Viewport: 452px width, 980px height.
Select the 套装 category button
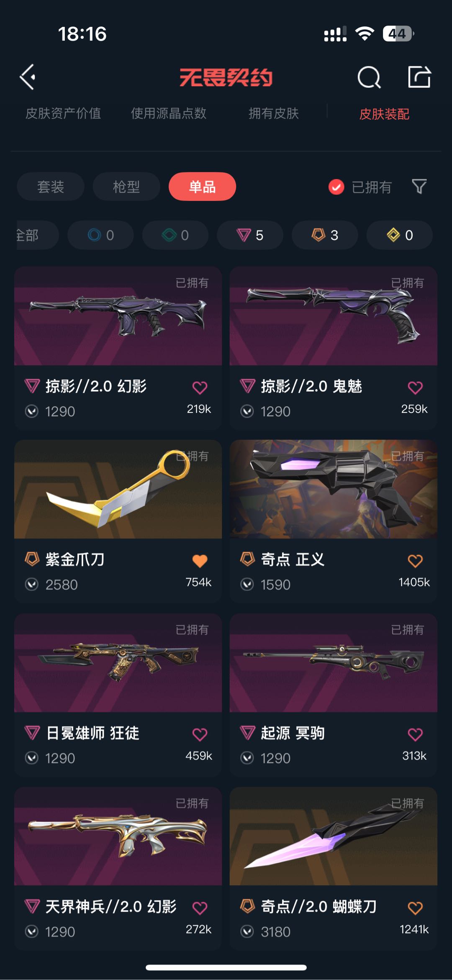(51, 187)
